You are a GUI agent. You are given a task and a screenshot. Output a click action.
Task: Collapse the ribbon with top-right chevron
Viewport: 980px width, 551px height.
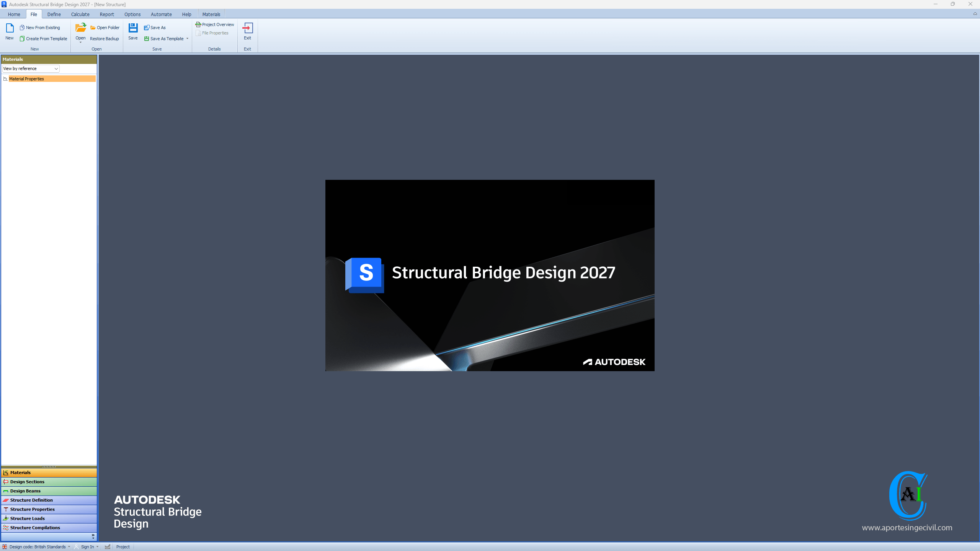point(975,14)
